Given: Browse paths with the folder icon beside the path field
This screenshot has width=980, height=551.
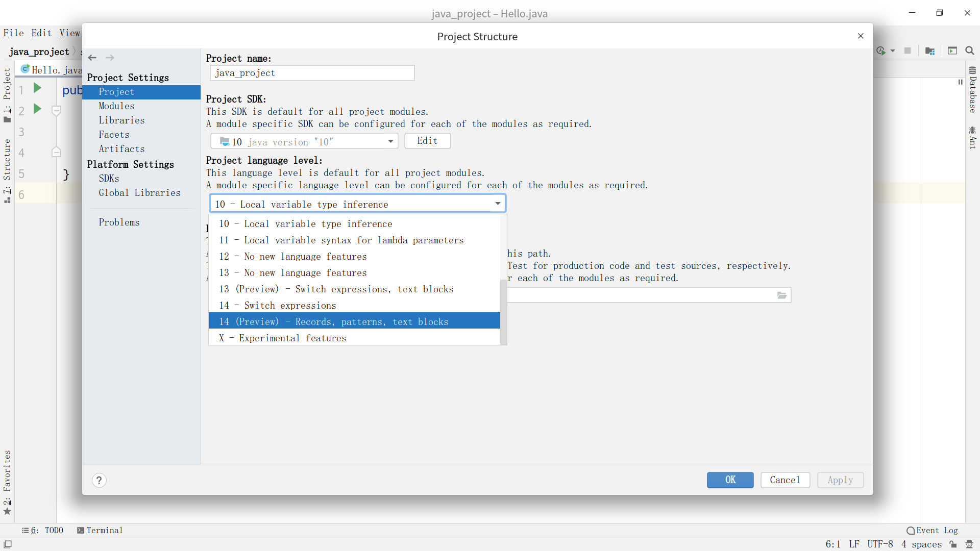Looking at the screenshot, I should pyautogui.click(x=781, y=295).
